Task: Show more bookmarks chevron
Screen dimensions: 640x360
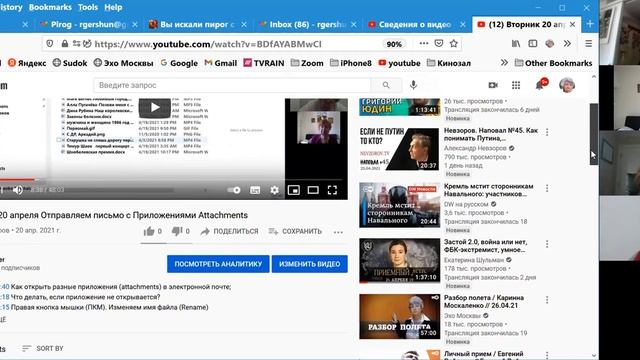Action: tap(504, 62)
